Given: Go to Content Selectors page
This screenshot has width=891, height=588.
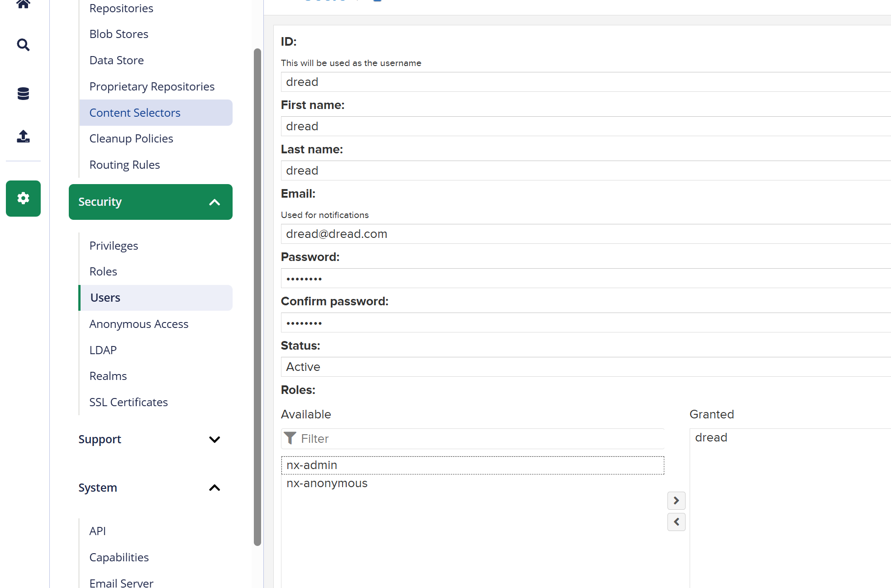Looking at the screenshot, I should (x=135, y=113).
